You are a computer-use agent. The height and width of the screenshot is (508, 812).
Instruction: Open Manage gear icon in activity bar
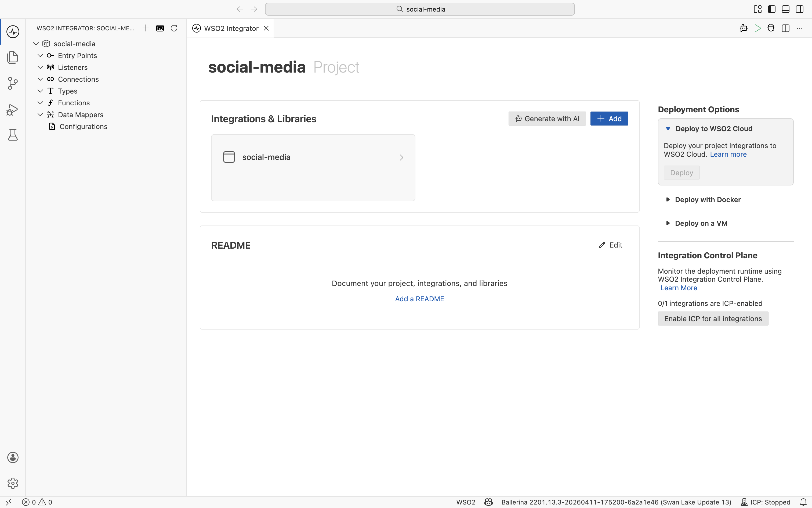coord(13,483)
